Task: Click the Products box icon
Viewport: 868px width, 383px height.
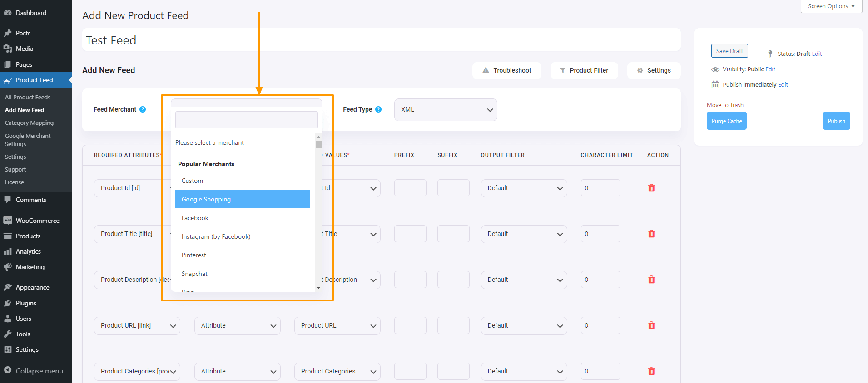Action: (8, 236)
